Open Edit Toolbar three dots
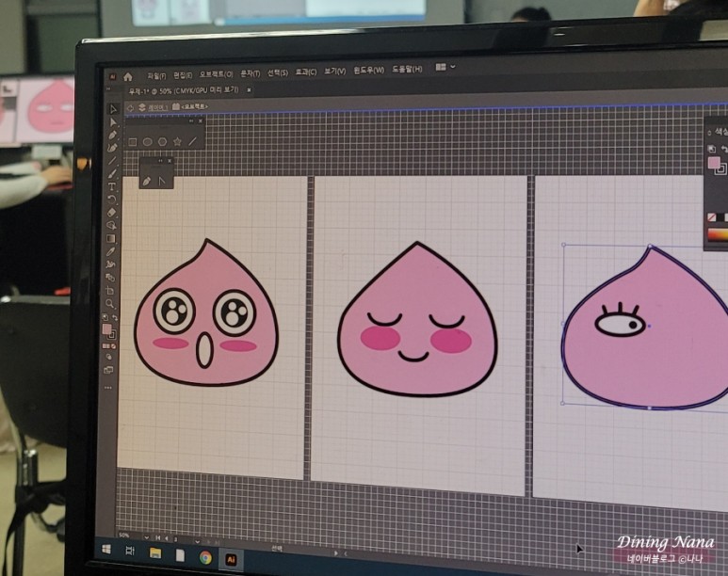This screenshot has width=728, height=576. tap(108, 388)
